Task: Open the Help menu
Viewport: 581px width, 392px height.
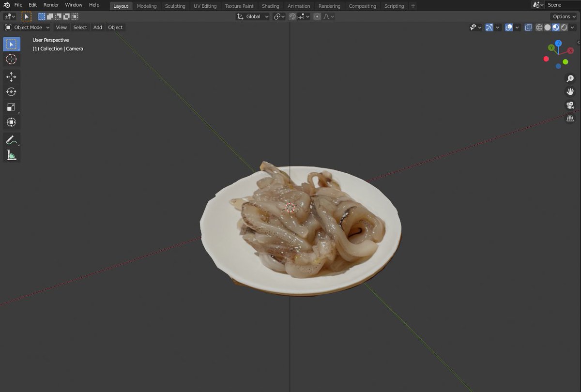Action: point(94,5)
